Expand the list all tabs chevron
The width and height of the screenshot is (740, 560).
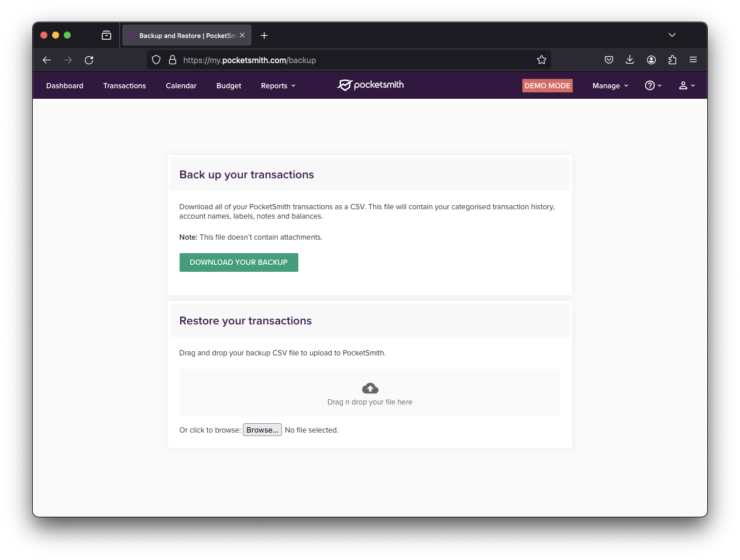[672, 35]
